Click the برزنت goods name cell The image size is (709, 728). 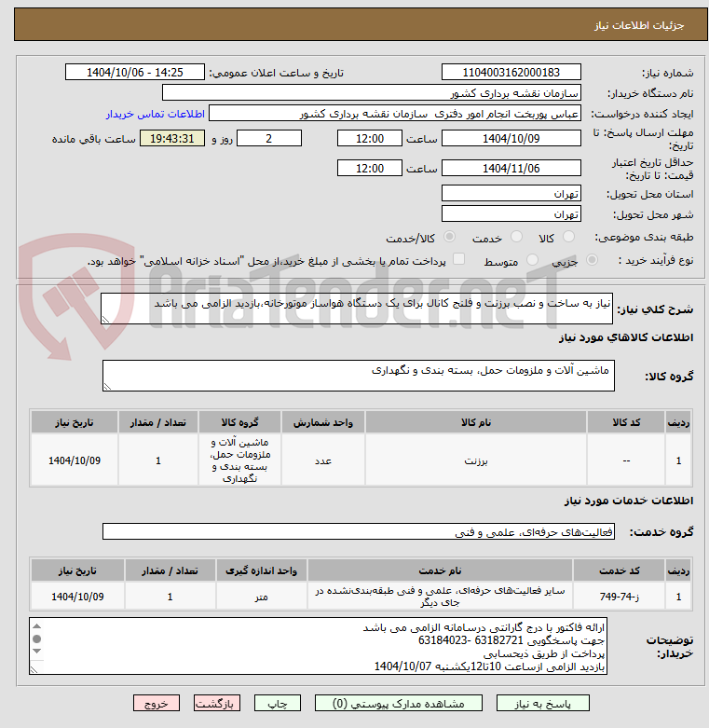(476, 460)
